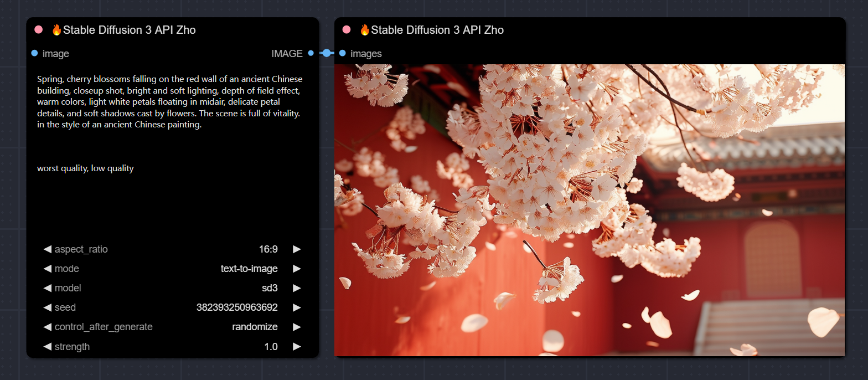
Task: Collapse the left Stable Diffusion 3 node dot
Action: coord(38,30)
